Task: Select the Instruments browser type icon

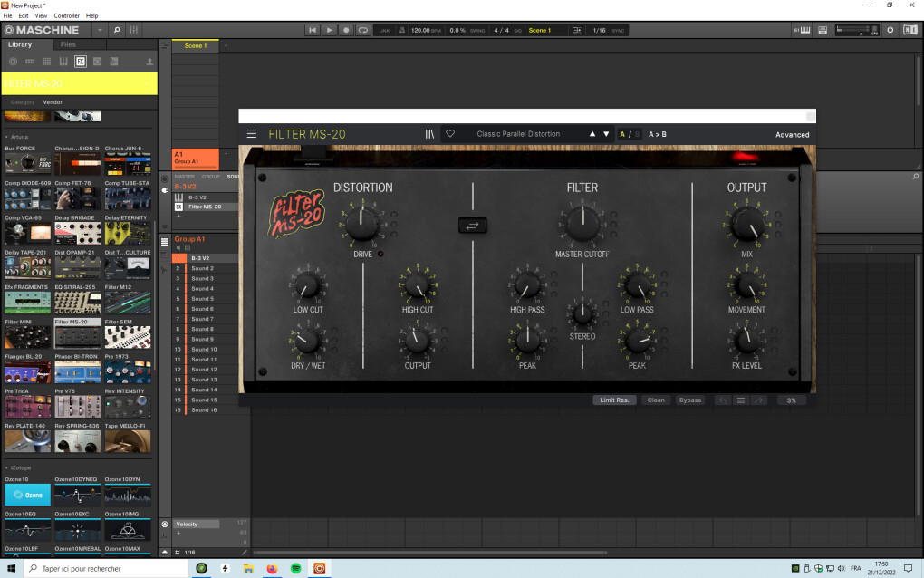Action: pos(63,62)
